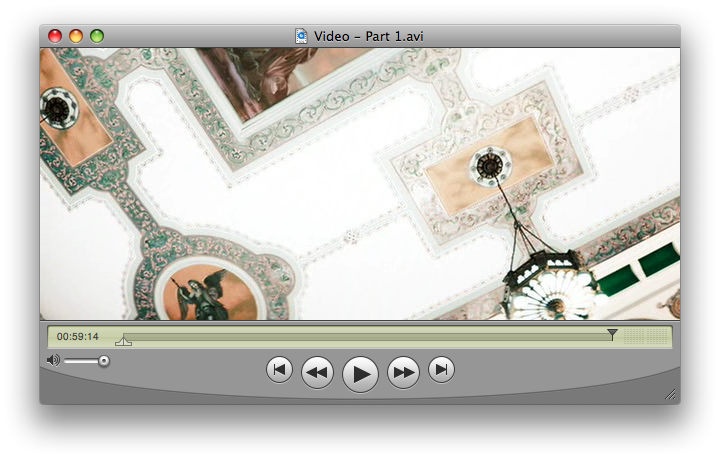Image resolution: width=720 pixels, height=459 pixels.
Task: Zoom the window with the green button
Action: 97,36
